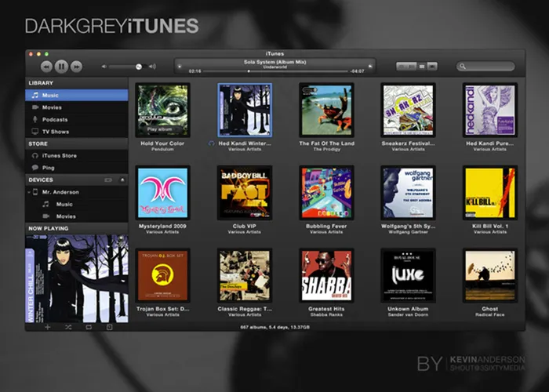Open TV Shows in sidebar
The width and height of the screenshot is (549, 392).
(x=77, y=132)
